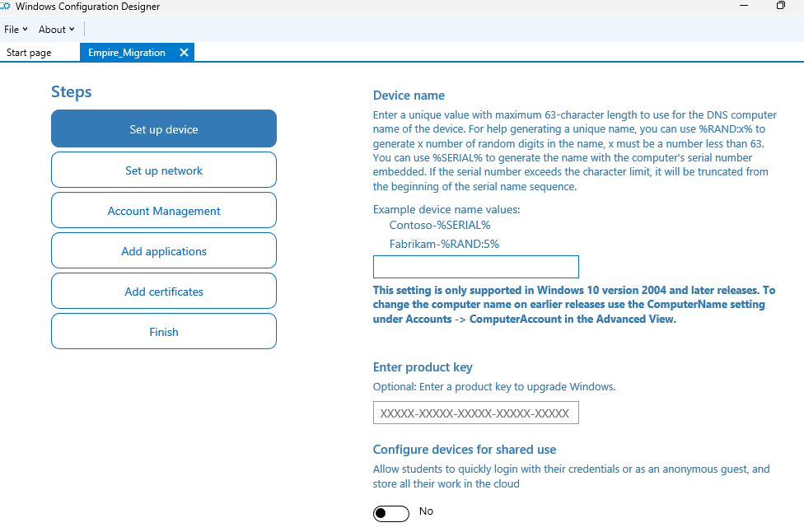Click the device name input field
Viewport: 804px width, 532px height.
pyautogui.click(x=475, y=266)
